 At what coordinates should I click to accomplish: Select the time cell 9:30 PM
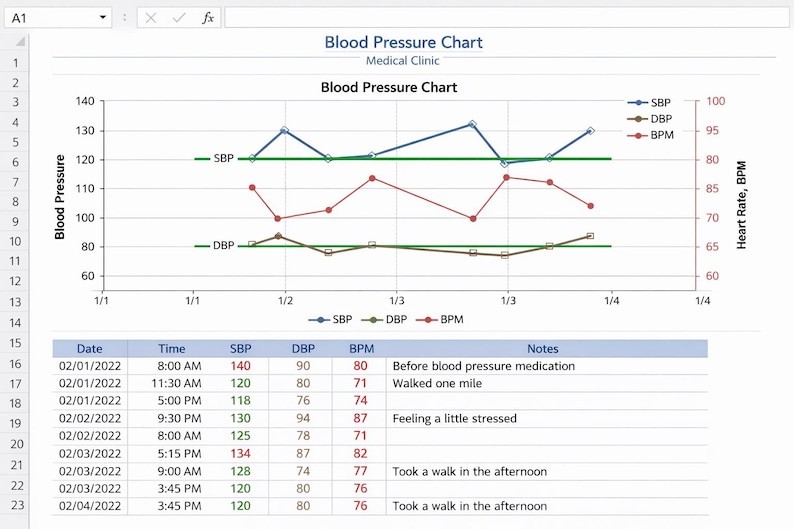point(172,419)
